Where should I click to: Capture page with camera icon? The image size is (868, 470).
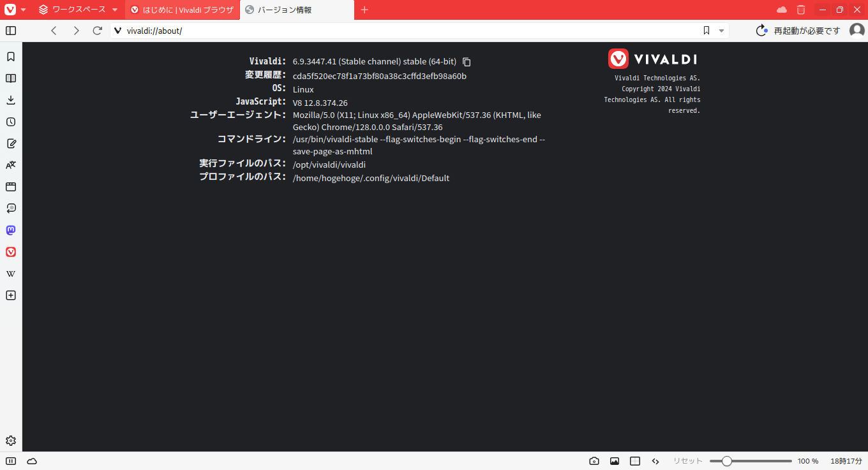coord(594,461)
